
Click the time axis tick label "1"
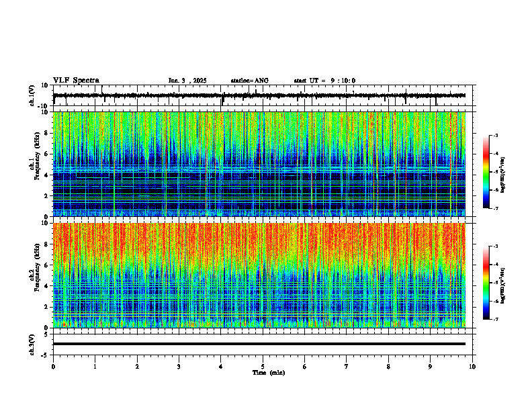(95, 367)
